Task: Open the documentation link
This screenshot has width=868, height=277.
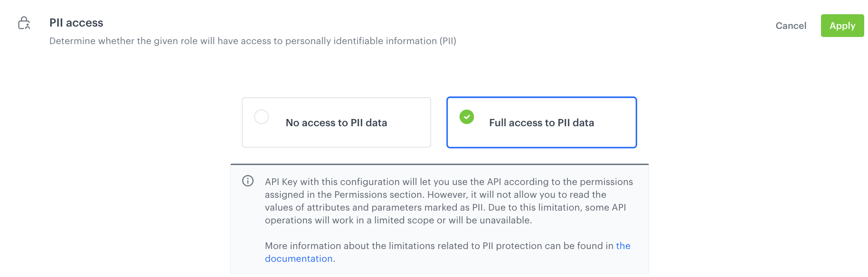Action: coord(299,258)
